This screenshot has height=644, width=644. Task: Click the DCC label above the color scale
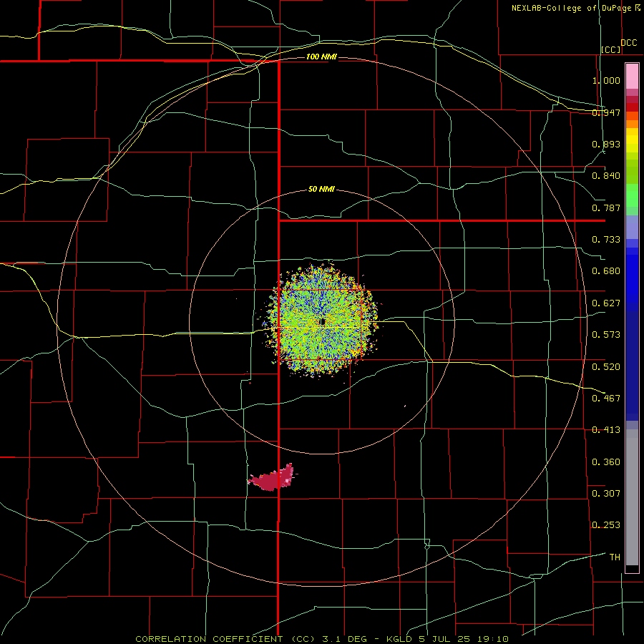point(629,42)
